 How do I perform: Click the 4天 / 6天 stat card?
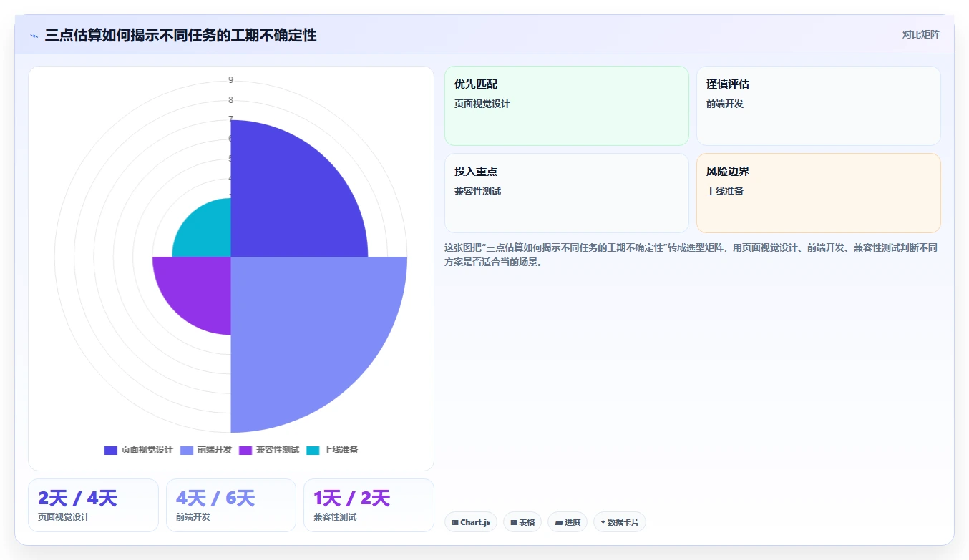tap(230, 505)
